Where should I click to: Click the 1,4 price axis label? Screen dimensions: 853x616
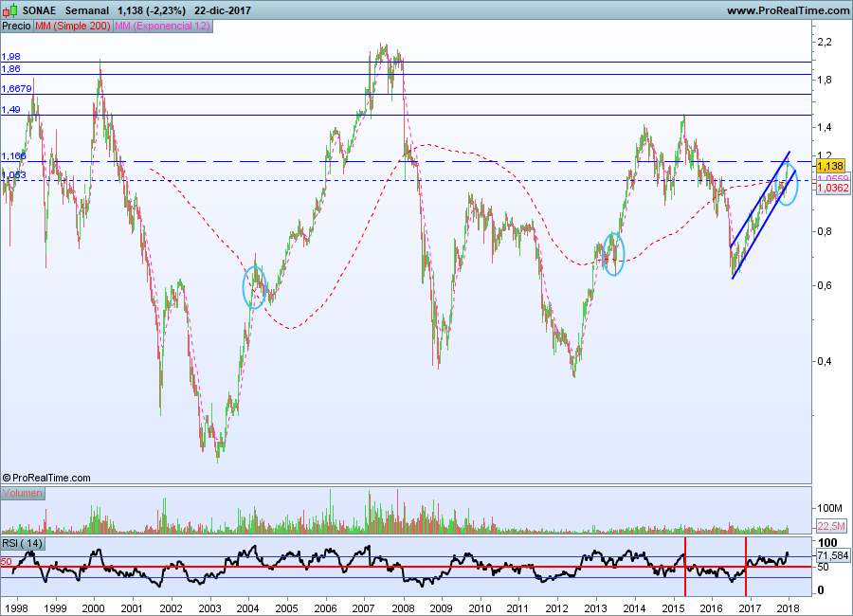(x=825, y=127)
